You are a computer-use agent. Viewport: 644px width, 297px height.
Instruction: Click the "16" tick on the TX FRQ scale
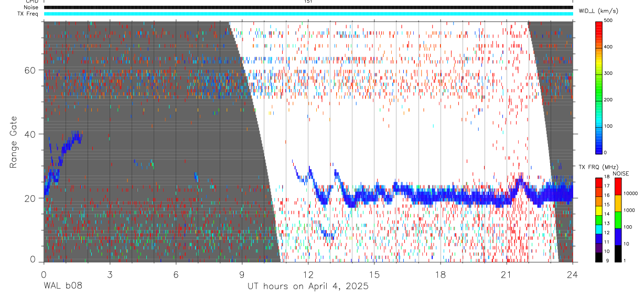click(607, 195)
